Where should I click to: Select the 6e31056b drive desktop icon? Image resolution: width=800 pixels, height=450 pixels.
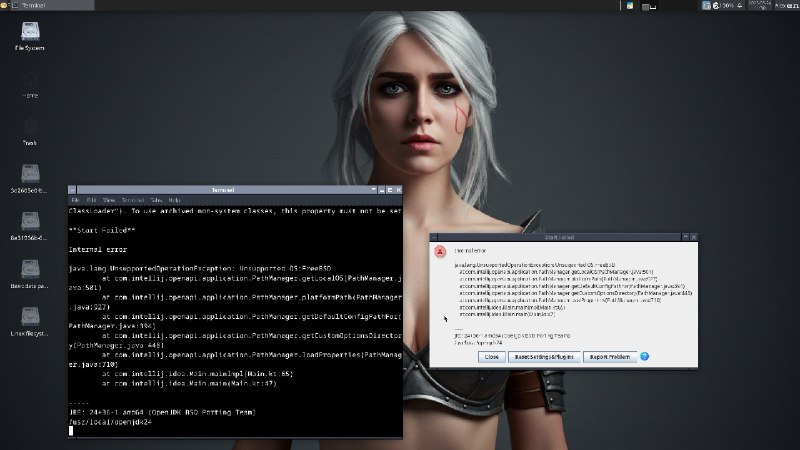tap(30, 226)
